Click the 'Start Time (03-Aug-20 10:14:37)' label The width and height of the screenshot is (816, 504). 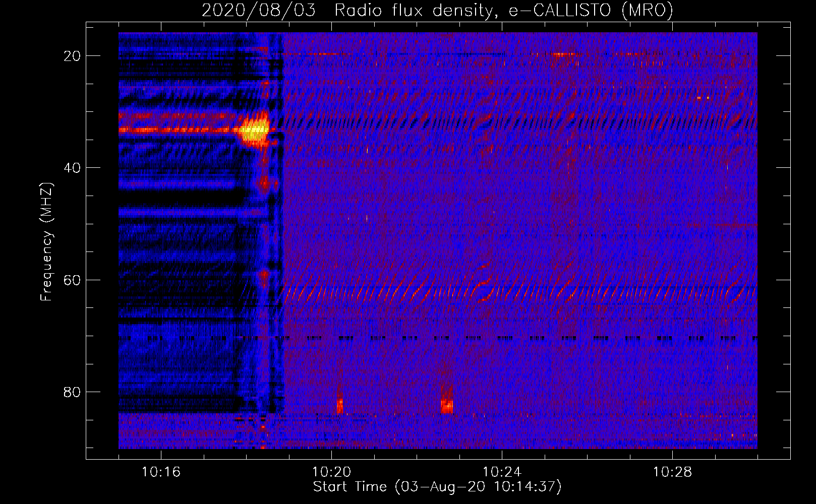coord(437,487)
